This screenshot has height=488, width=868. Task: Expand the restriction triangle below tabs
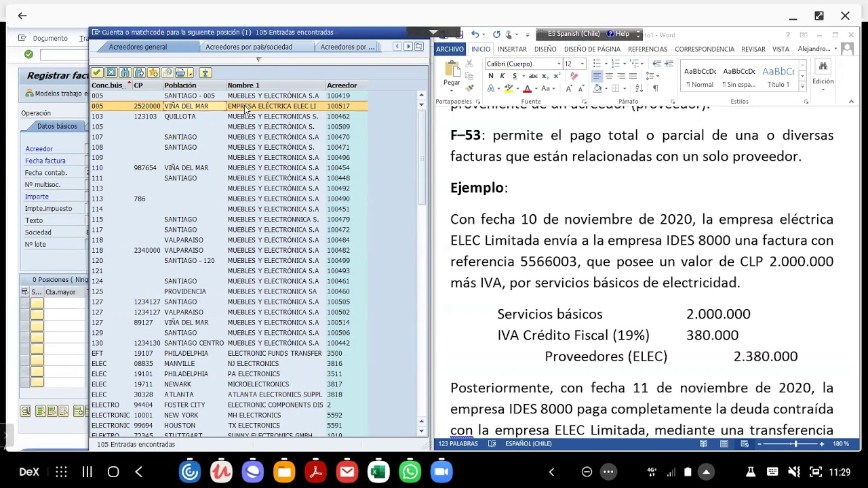click(258, 60)
